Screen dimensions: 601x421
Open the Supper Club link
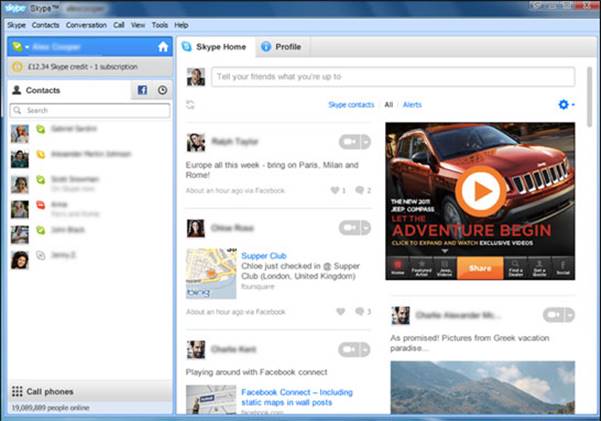264,256
